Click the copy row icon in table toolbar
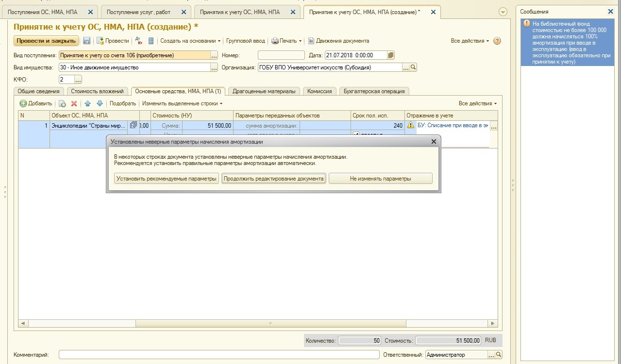 click(x=62, y=103)
